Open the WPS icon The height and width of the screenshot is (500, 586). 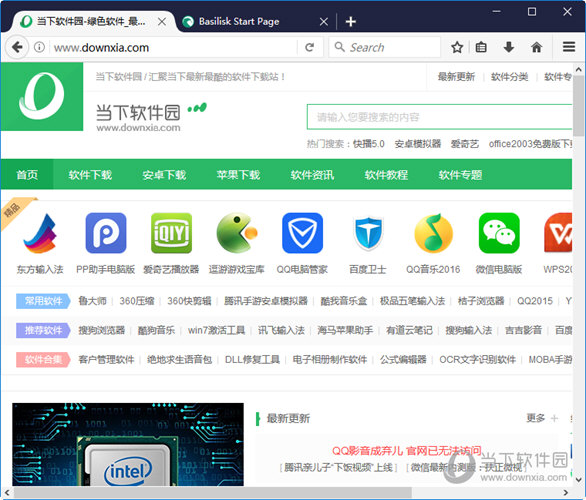558,233
